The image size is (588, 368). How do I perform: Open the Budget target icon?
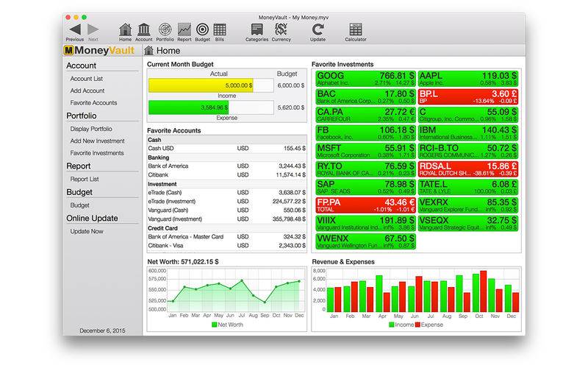202,29
